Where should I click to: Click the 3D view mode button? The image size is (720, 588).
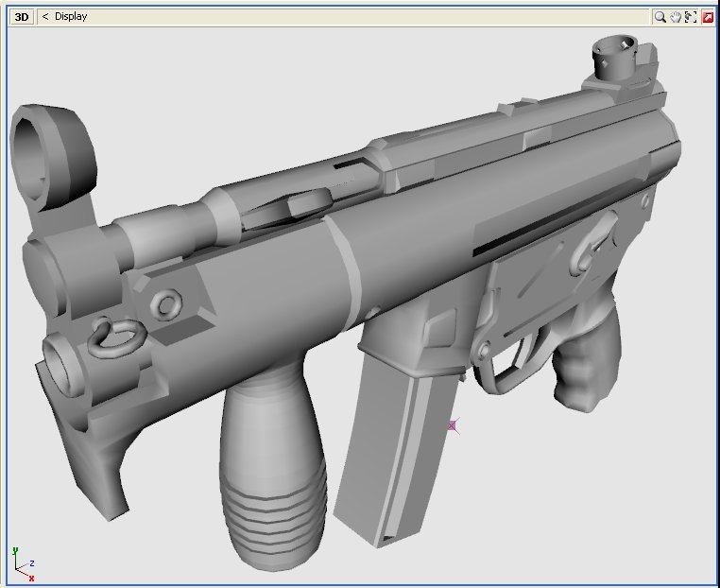click(x=22, y=17)
